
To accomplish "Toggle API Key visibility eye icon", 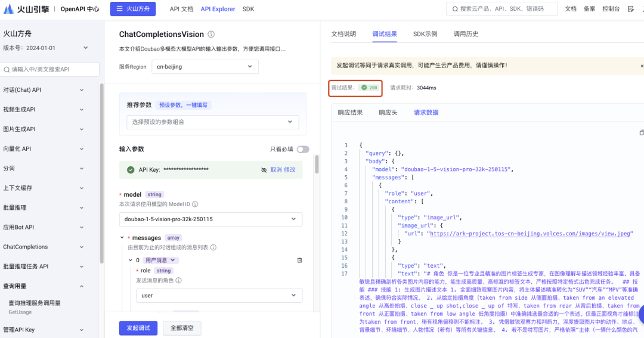I will pos(264,170).
